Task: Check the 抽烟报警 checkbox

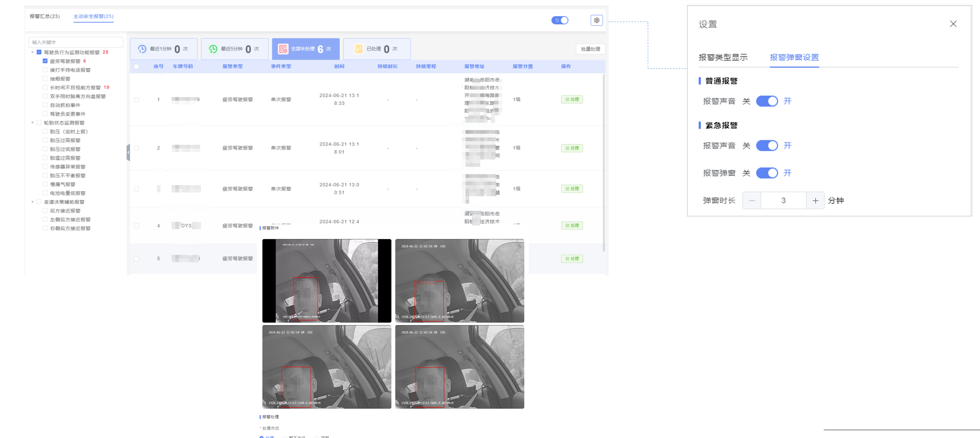Action: (45, 79)
